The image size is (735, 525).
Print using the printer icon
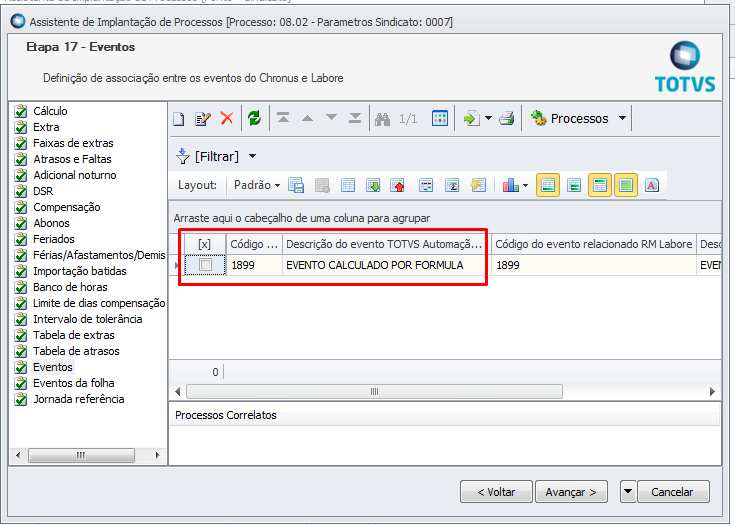[507, 118]
